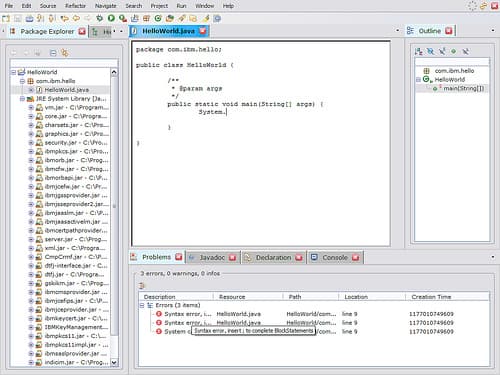Toggle Sort in the Outline toolbar

coord(419,52)
